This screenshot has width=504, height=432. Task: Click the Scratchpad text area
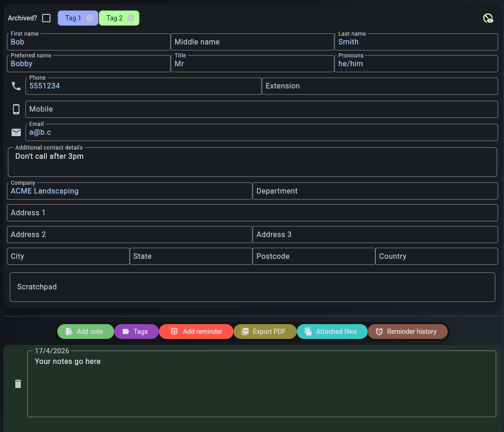(x=252, y=287)
